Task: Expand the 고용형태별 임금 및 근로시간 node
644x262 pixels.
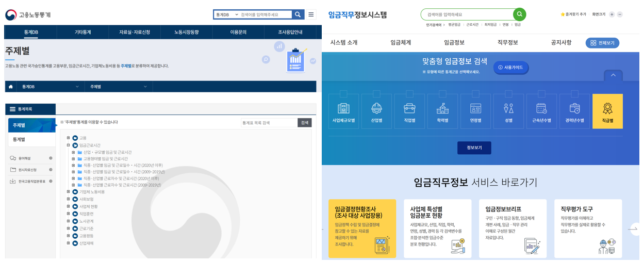Action: click(x=73, y=159)
